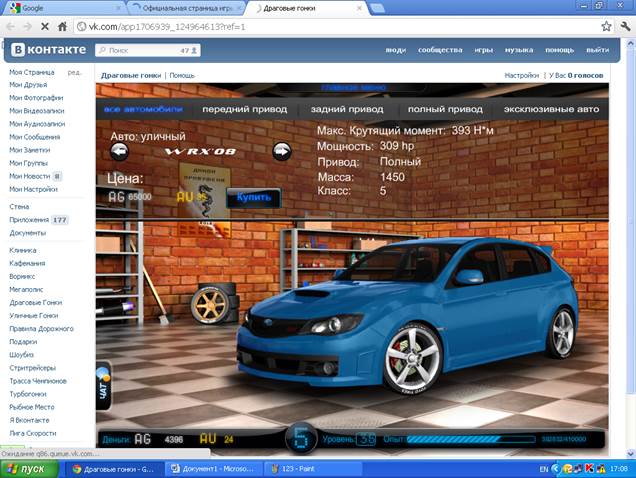Open помощь in VK header
Screen dimensions: 636x478
pos(559,50)
